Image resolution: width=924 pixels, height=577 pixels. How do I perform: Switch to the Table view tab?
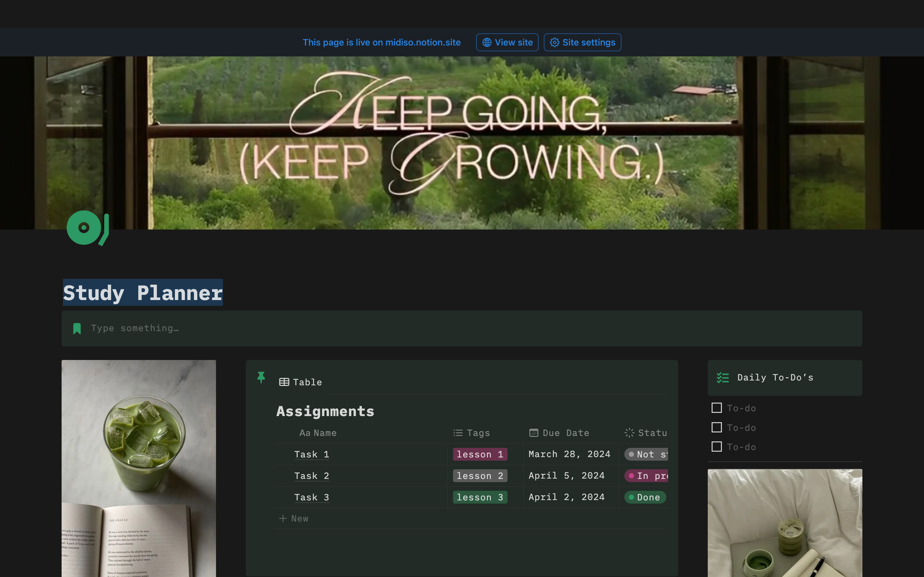[301, 382]
